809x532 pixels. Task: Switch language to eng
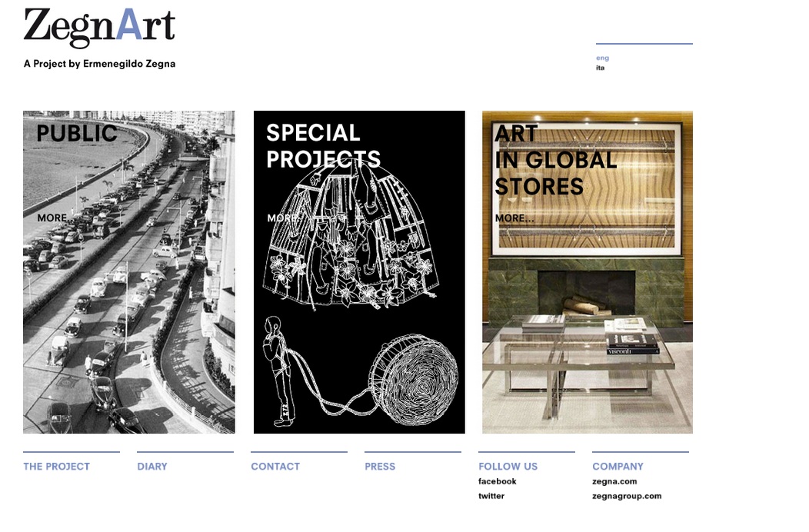tap(603, 58)
